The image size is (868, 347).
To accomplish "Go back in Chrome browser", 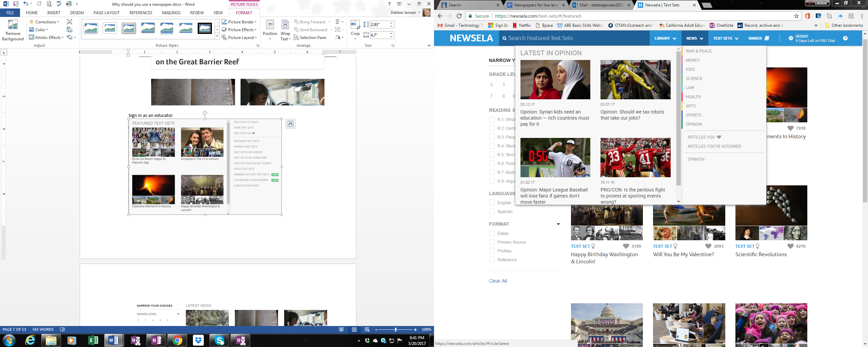I will pyautogui.click(x=440, y=16).
